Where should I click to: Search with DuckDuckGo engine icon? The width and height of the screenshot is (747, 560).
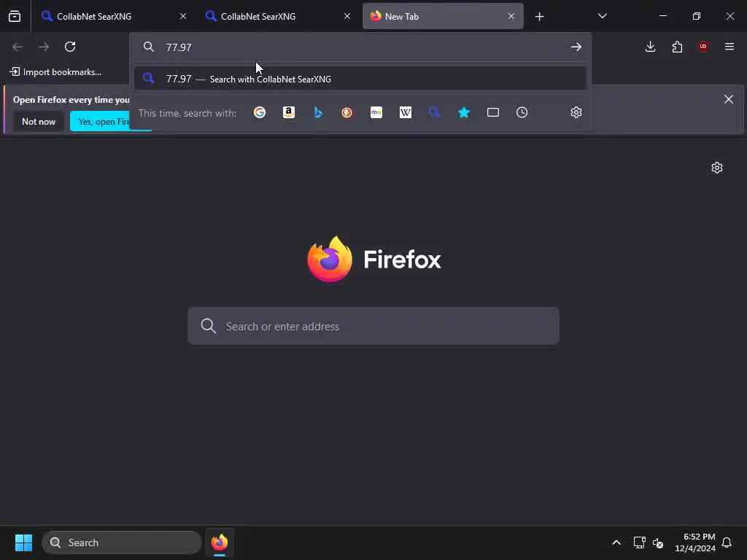coord(347,112)
